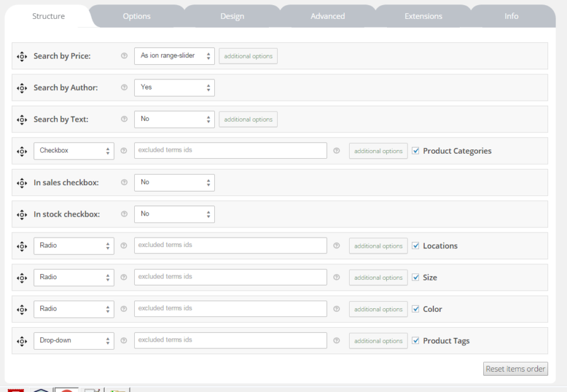Click the help icon after Product Categories excluded terms field
567x392 pixels.
(336, 151)
